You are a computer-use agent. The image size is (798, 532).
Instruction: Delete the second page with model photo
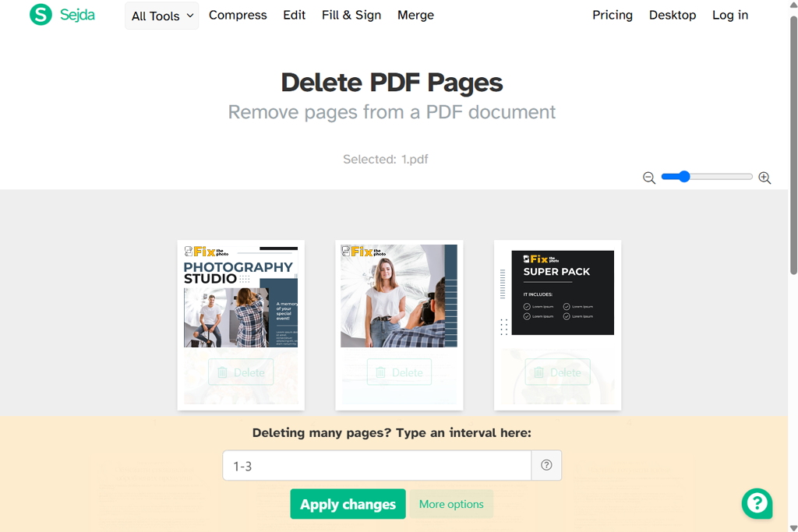(x=399, y=372)
